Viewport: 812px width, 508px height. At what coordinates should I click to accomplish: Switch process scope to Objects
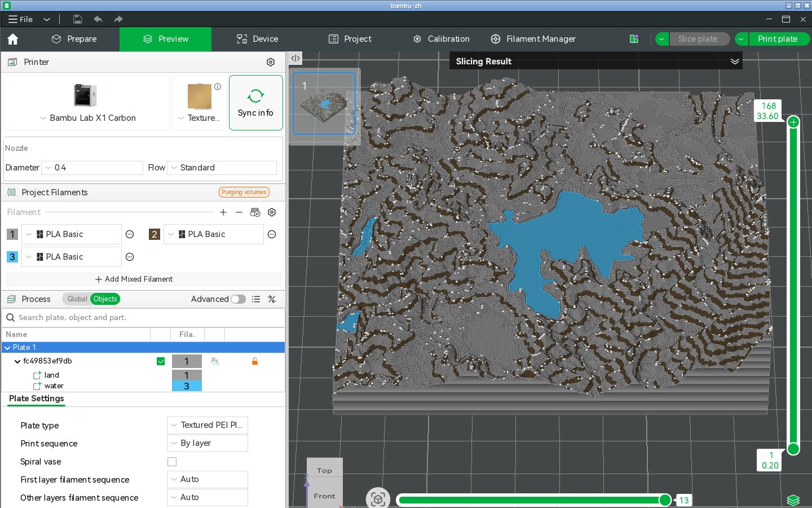(x=105, y=299)
